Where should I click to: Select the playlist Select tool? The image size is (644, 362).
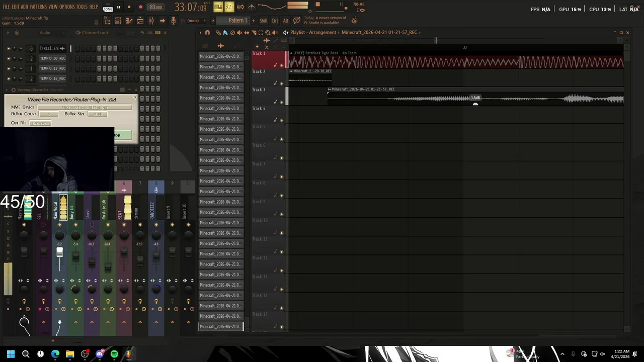(261, 33)
